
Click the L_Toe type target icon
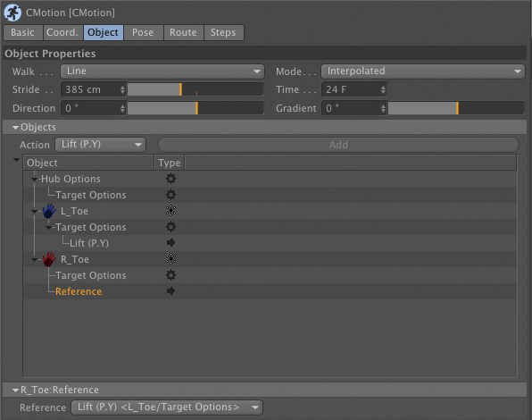point(170,211)
